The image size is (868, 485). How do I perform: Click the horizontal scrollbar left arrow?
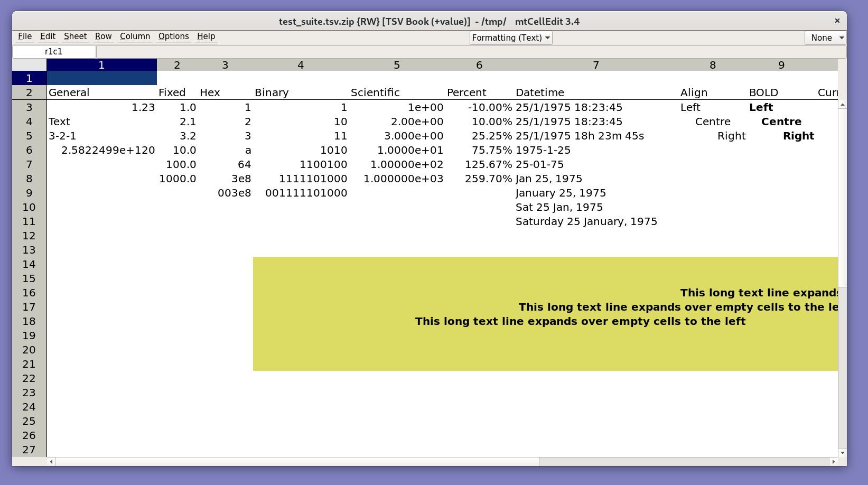tap(51, 462)
